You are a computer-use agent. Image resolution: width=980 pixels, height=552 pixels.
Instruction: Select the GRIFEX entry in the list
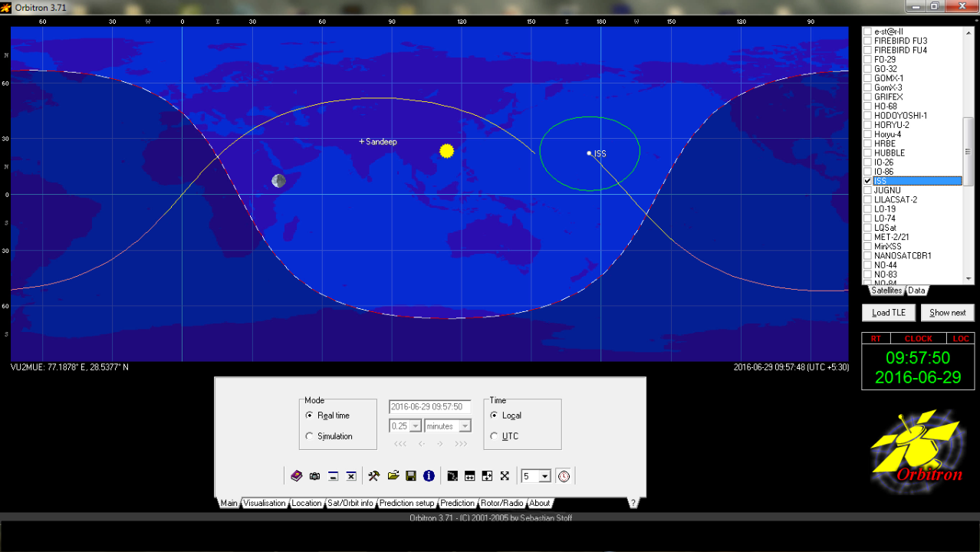913,97
